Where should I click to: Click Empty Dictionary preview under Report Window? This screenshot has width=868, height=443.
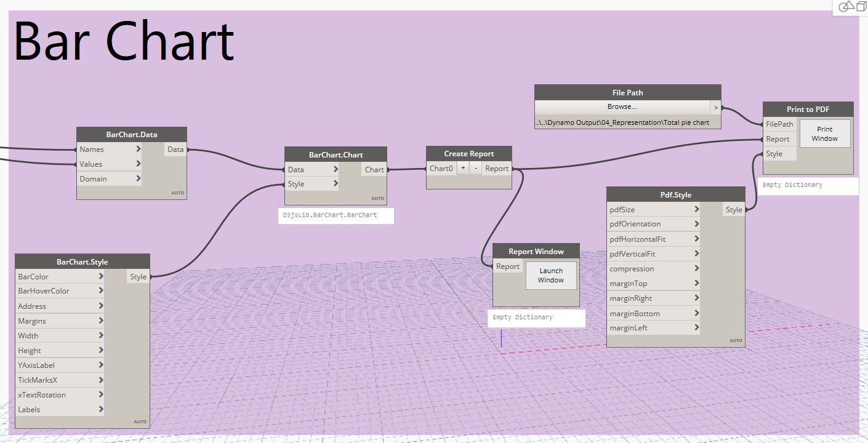523,317
